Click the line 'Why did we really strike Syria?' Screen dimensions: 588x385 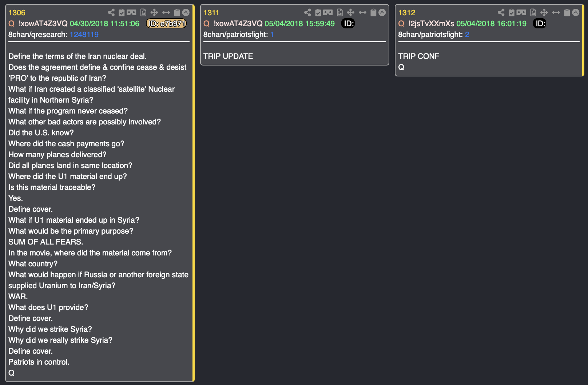tap(60, 340)
